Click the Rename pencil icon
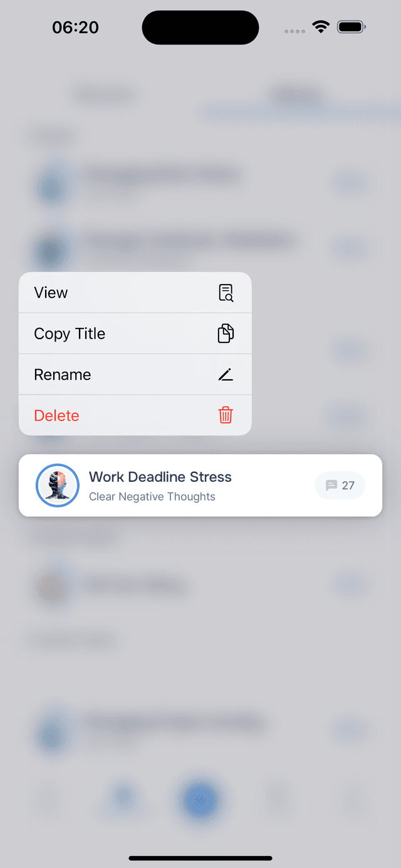This screenshot has height=868, width=401. point(226,374)
